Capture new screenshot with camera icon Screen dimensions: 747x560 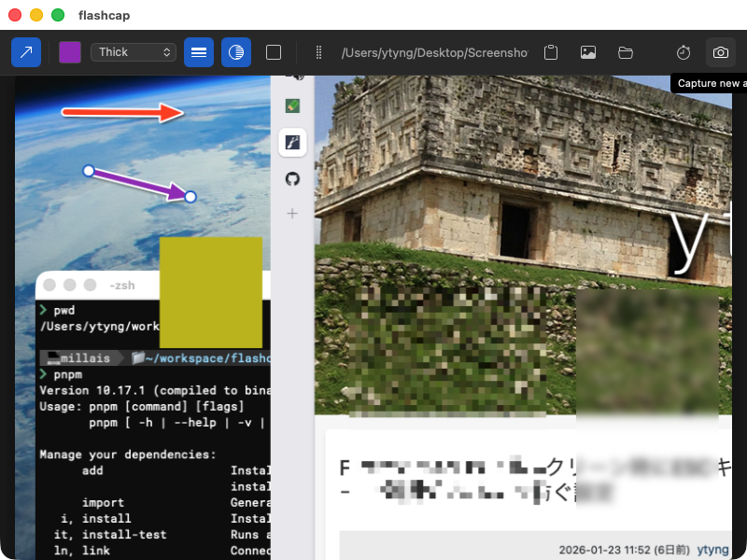(721, 52)
